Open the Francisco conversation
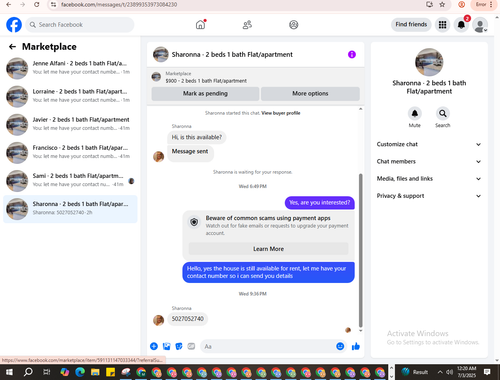 70,152
